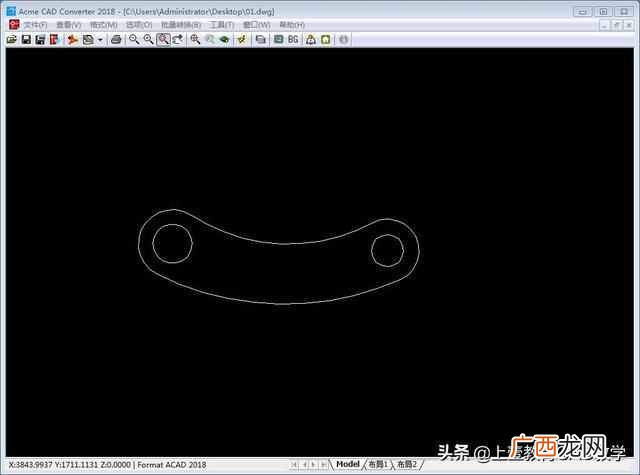Click the Layers stack icon
The height and width of the screenshot is (475, 640).
[260, 40]
